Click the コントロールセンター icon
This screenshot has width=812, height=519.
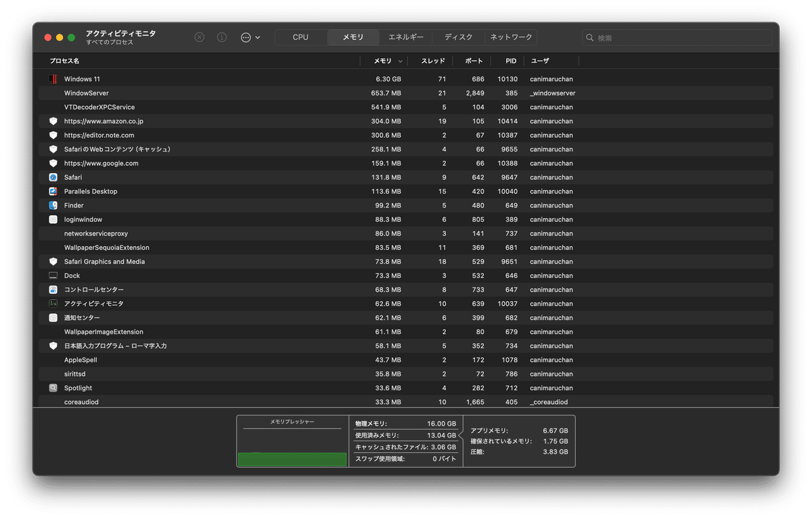53,290
